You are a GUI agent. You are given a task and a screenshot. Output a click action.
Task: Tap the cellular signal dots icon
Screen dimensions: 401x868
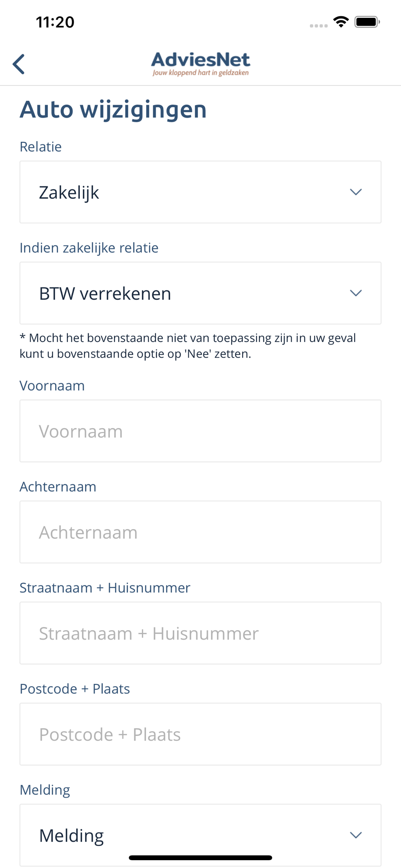(319, 26)
